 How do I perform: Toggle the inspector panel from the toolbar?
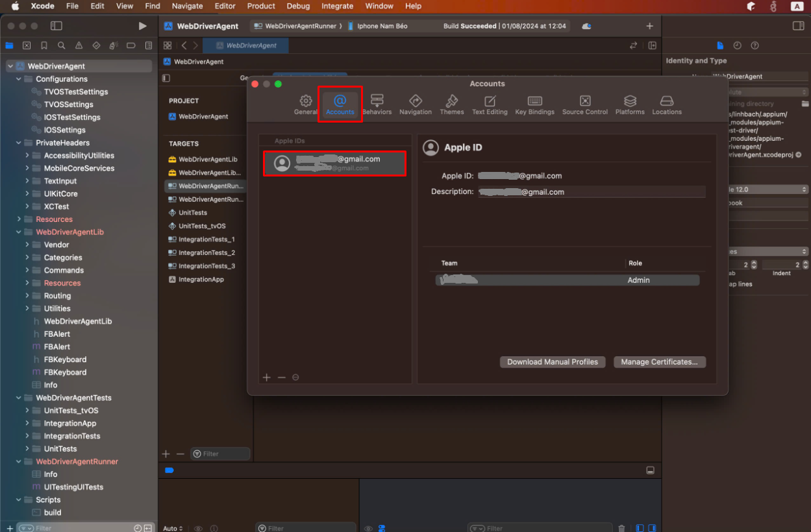point(799,26)
